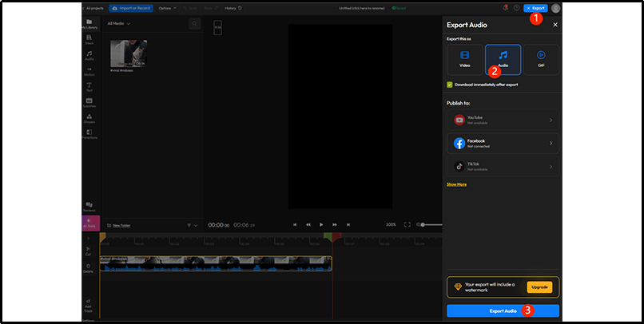The width and height of the screenshot is (644, 324).
Task: Create a New Folder
Action: click(x=119, y=225)
